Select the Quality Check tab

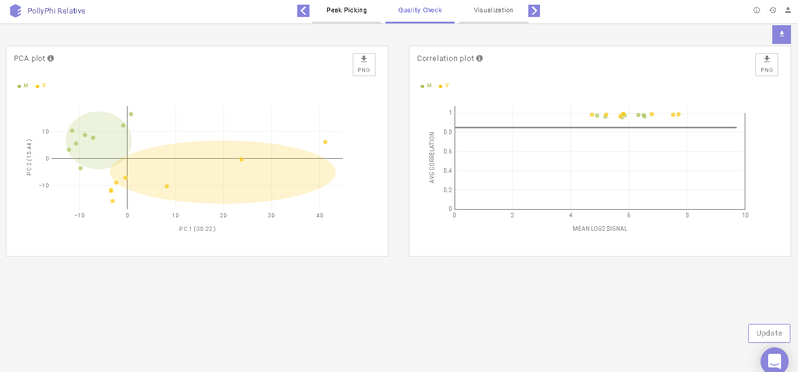pos(420,11)
